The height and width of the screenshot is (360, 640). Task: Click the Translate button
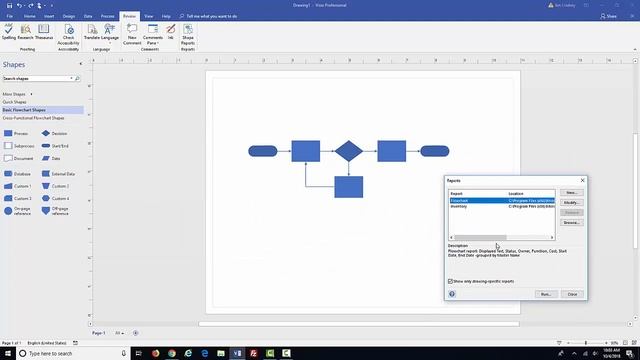pyautogui.click(x=92, y=32)
